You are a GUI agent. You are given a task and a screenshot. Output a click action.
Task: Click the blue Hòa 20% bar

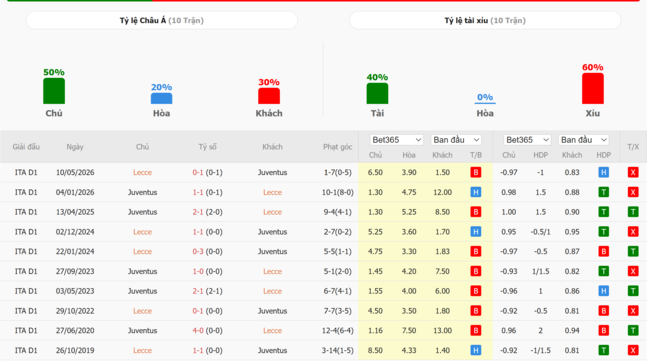(x=161, y=98)
